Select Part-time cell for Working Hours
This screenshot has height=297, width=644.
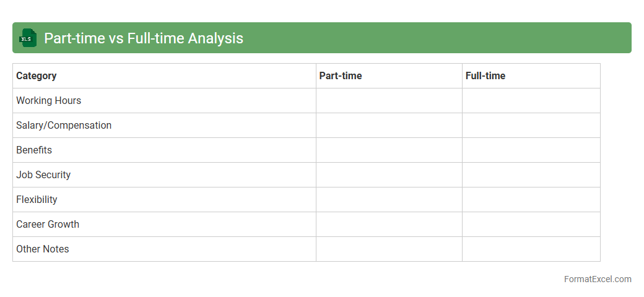tap(389, 101)
